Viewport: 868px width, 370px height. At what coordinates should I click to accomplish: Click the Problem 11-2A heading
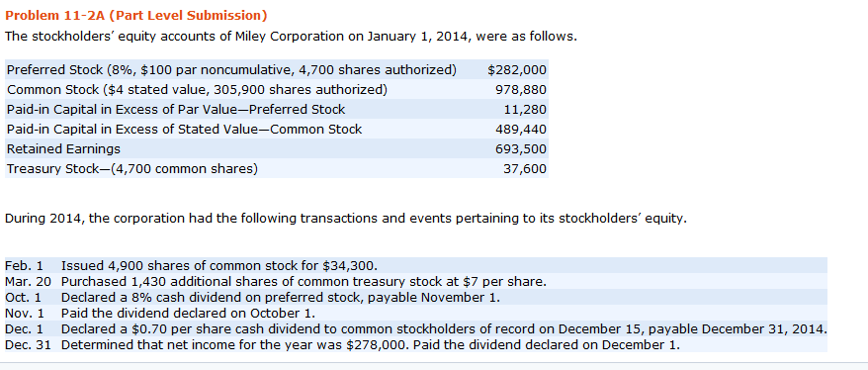(136, 15)
